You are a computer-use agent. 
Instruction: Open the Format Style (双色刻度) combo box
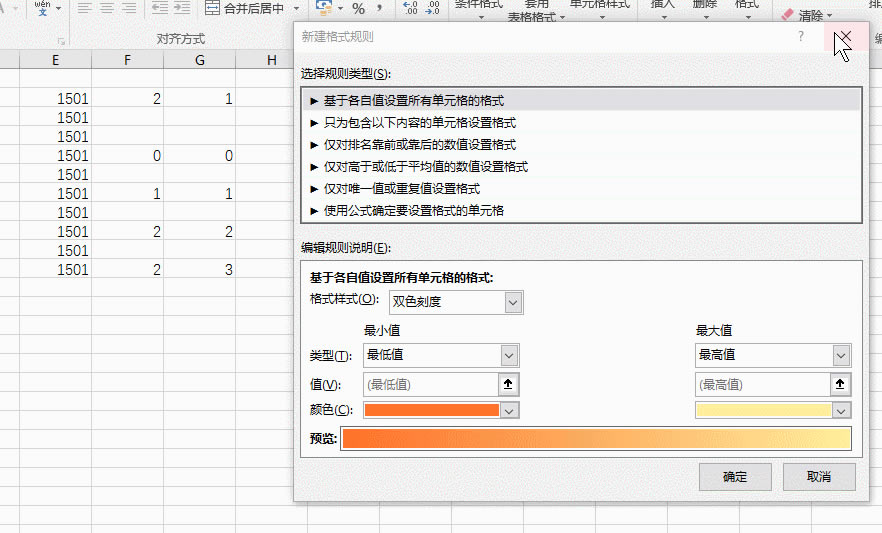(456, 302)
